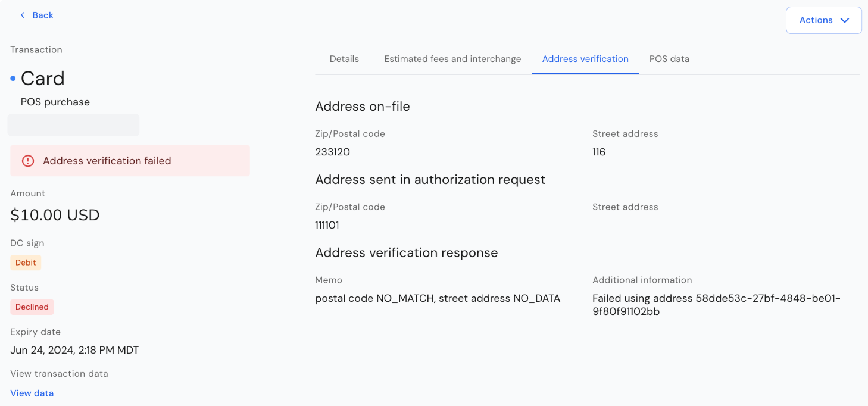This screenshot has width=868, height=406.
Task: Open the Actions menu button
Action: tap(824, 20)
